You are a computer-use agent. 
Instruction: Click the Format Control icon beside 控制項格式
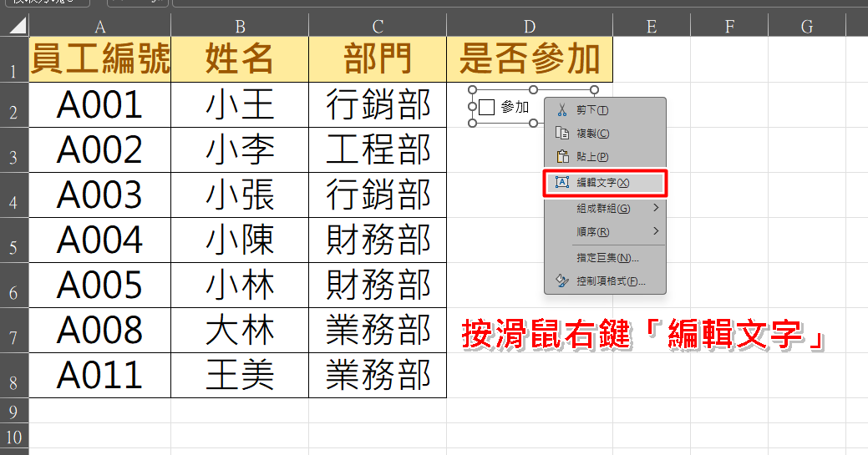[562, 281]
